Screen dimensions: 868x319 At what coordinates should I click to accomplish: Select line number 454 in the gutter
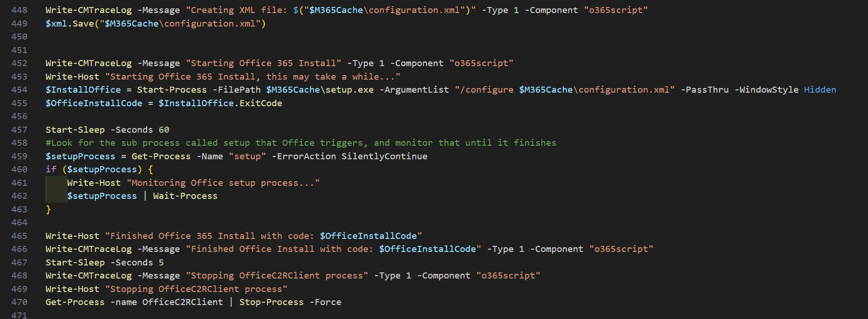(x=19, y=90)
